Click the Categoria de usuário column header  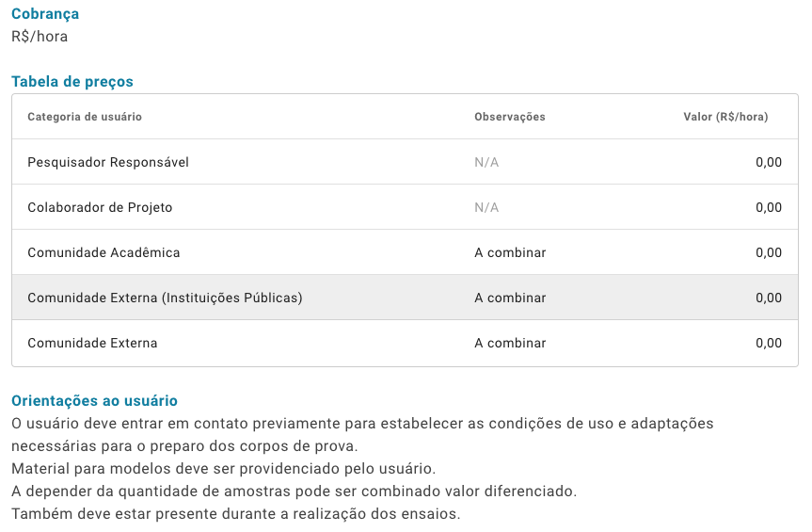tap(85, 117)
